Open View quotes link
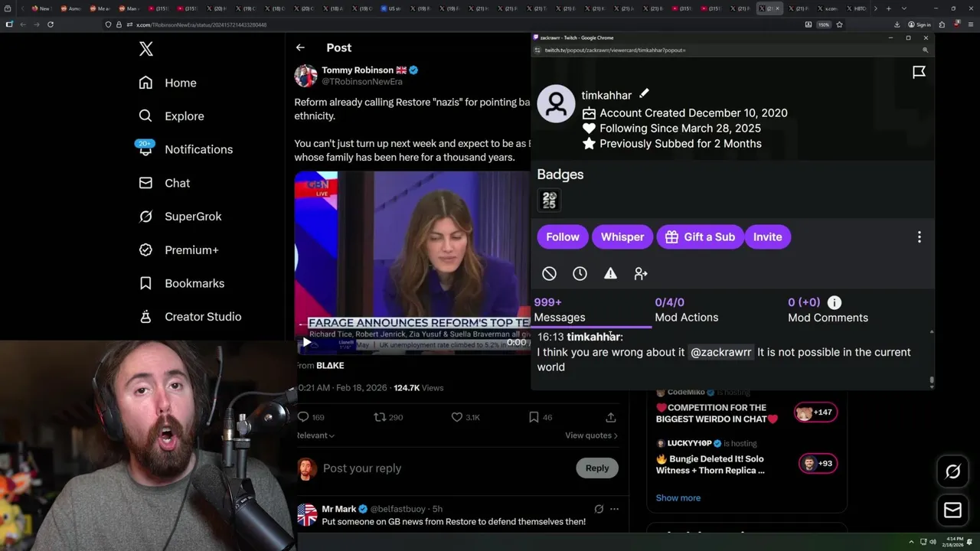This screenshot has height=551, width=980. (591, 435)
